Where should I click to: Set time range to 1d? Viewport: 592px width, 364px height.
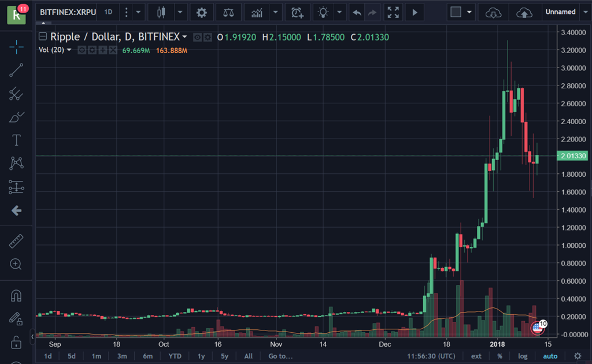pyautogui.click(x=48, y=356)
